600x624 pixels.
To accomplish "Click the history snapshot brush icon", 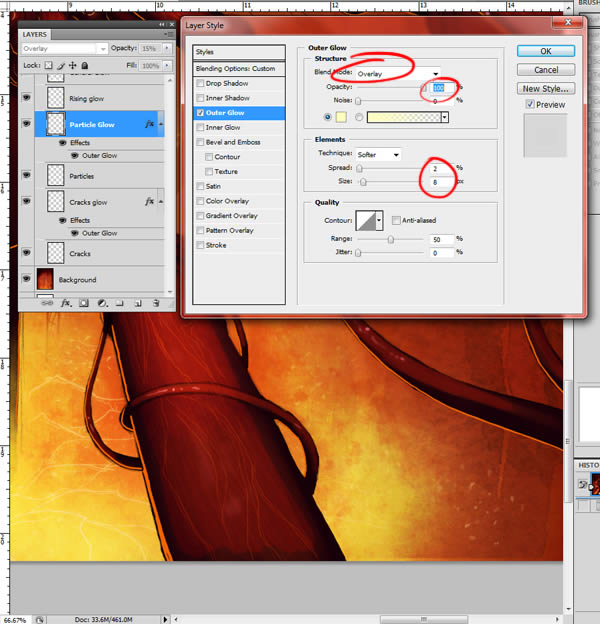I will point(582,484).
